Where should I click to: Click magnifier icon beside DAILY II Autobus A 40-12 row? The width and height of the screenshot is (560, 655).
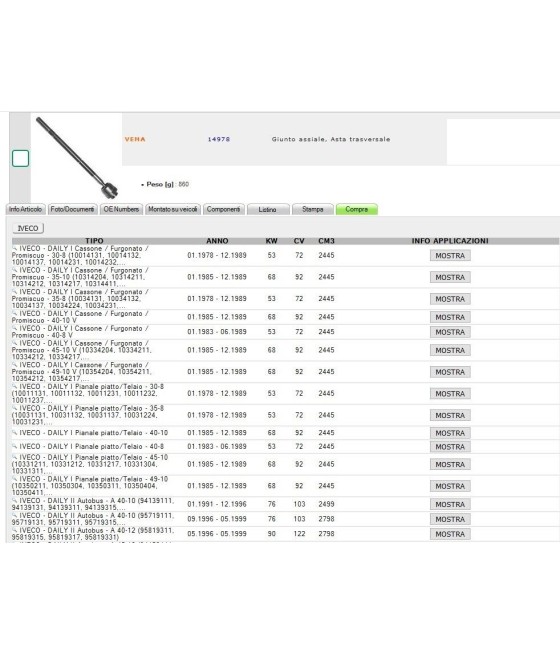(15, 530)
